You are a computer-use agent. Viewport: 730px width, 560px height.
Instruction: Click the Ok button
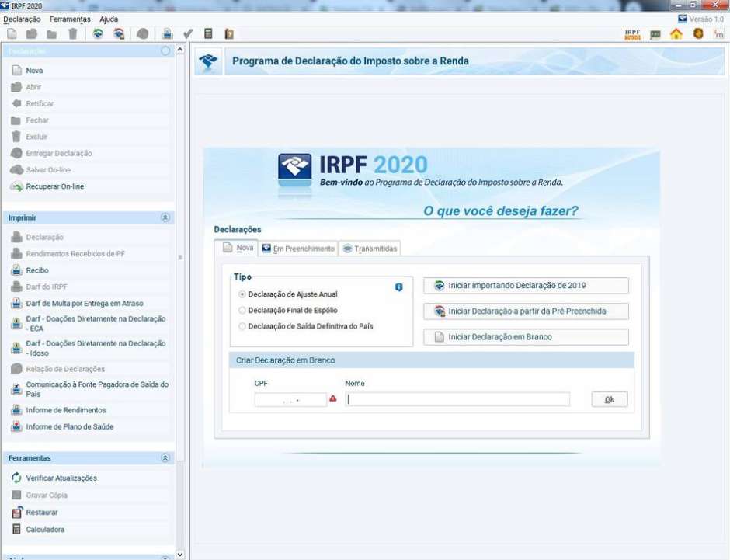point(609,399)
